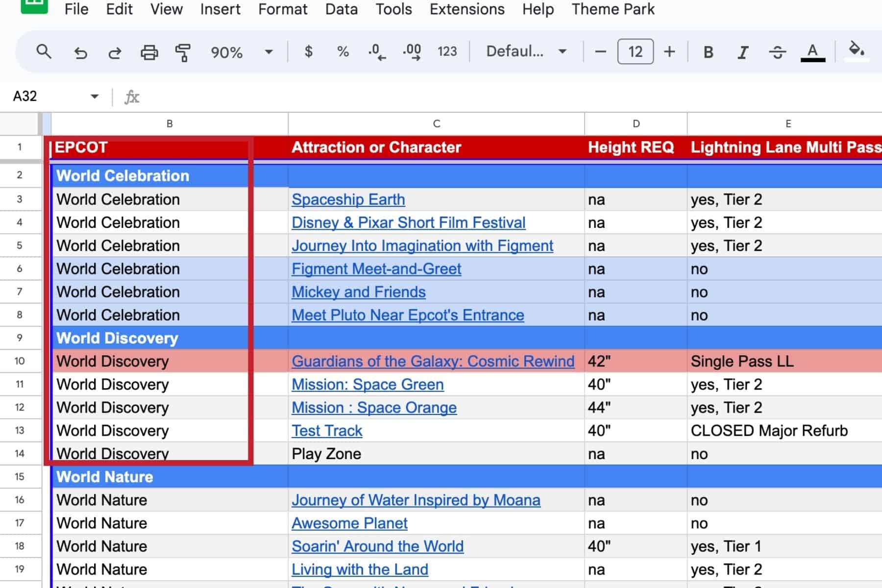Screen dimensions: 882x588
Task: Increase font size with plus button
Action: coord(669,51)
